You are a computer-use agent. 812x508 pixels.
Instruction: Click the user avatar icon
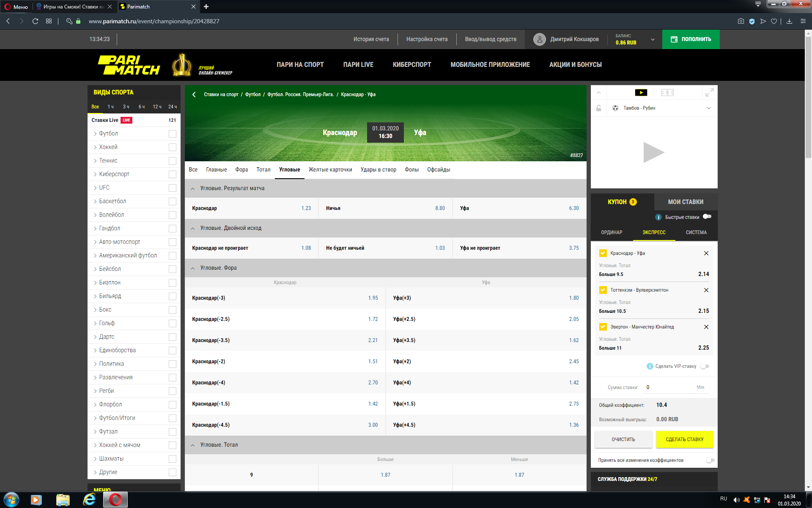[540, 39]
